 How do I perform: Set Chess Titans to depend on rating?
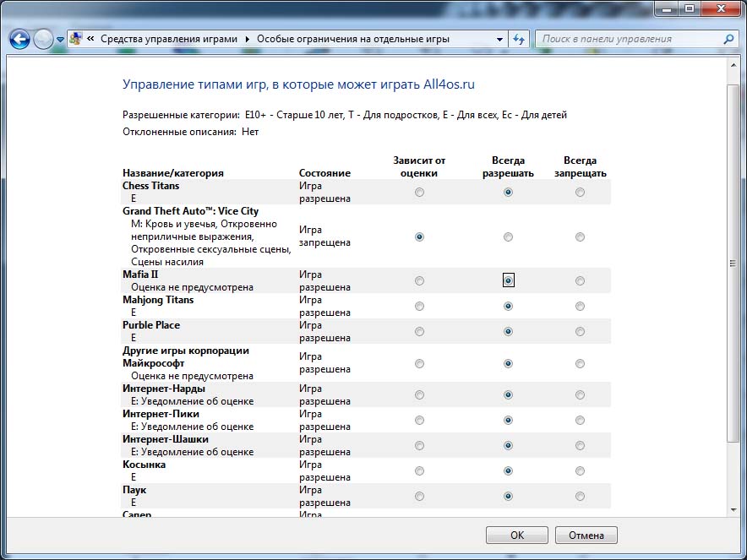(419, 193)
